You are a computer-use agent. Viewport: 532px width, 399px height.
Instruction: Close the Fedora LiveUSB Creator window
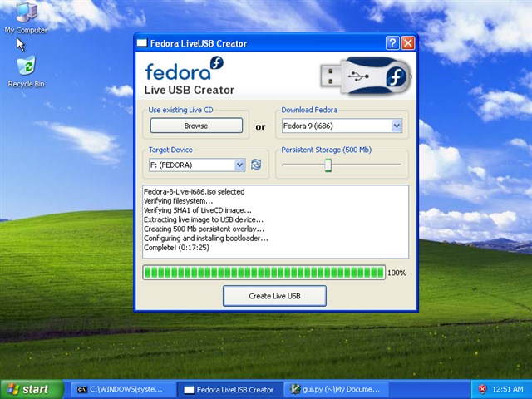point(407,43)
